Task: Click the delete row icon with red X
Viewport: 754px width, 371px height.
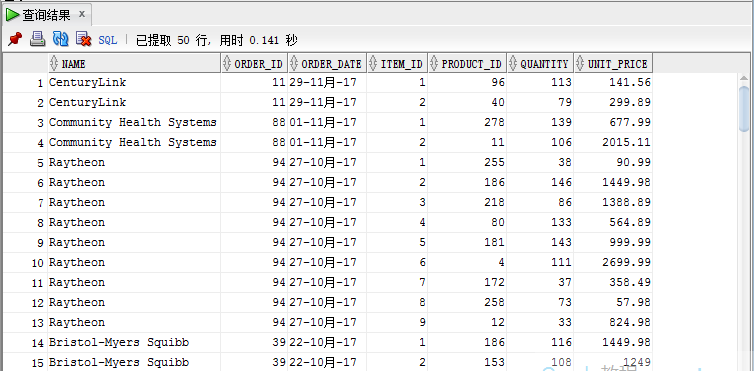Action: [x=84, y=39]
